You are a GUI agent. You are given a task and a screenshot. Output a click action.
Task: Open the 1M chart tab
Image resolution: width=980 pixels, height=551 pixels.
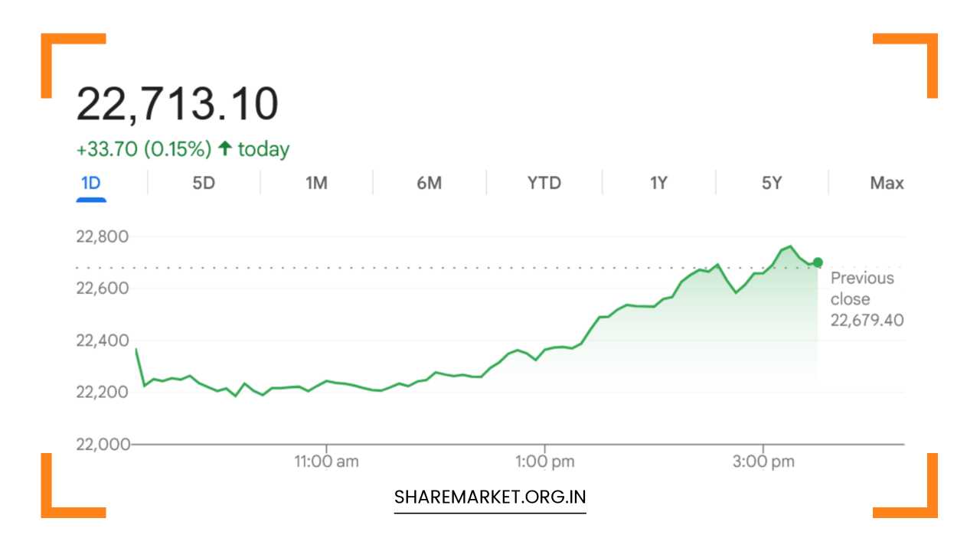tap(316, 183)
